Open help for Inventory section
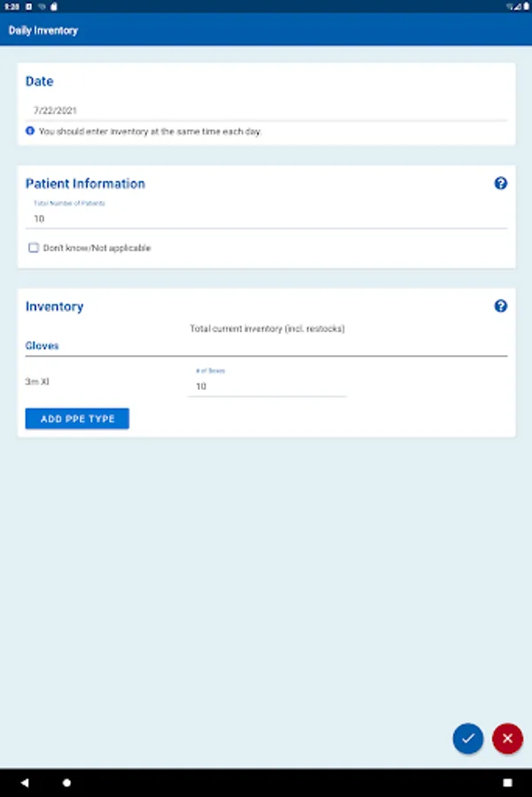Viewport: 532px width, 797px height. click(x=500, y=306)
